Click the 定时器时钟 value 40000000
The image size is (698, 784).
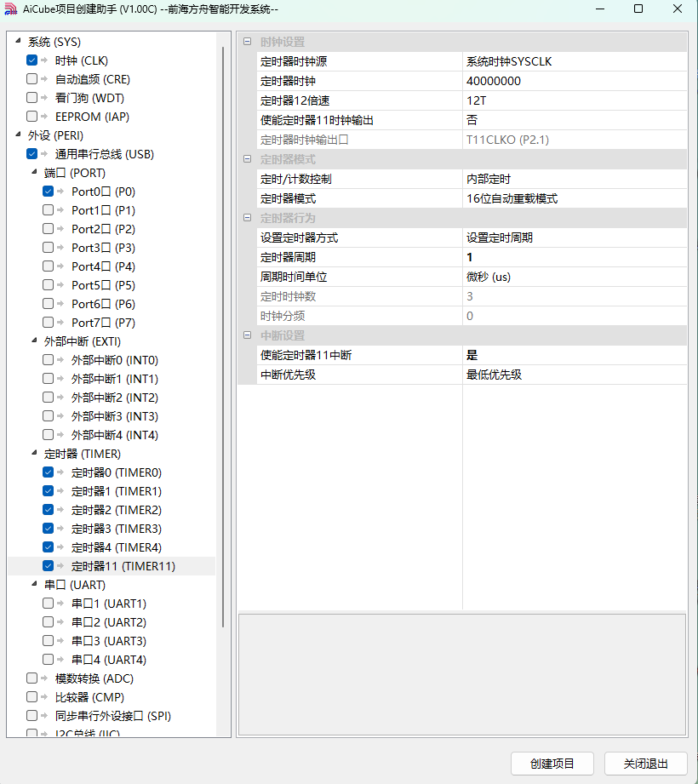(575, 81)
